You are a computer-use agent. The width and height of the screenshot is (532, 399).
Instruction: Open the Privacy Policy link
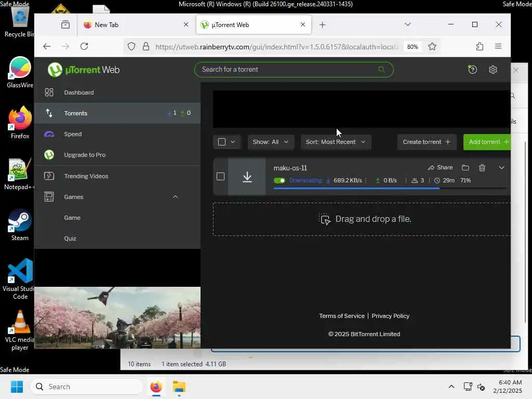[x=390, y=316]
